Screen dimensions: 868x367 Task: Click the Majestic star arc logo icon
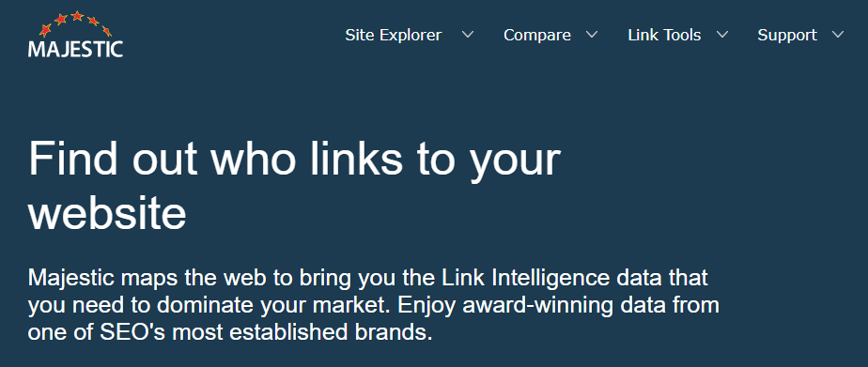[x=75, y=23]
